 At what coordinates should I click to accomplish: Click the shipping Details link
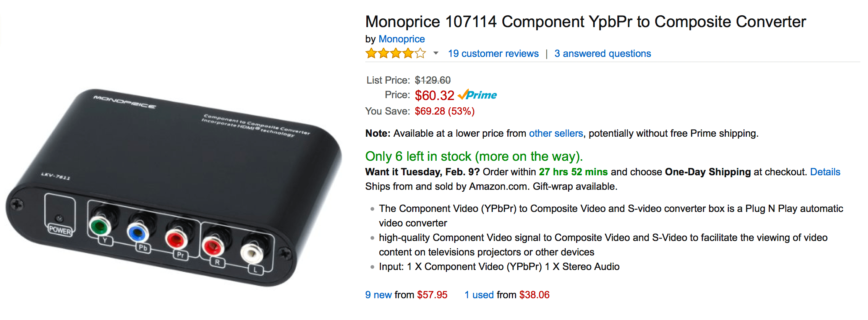pyautogui.click(x=825, y=172)
